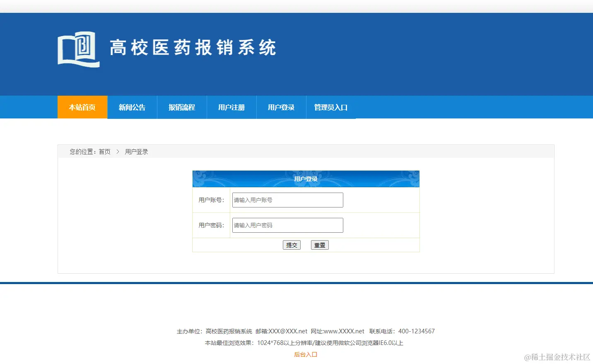This screenshot has height=364, width=593.
Task: Switch to the 用户登录 menu item
Action: tap(281, 107)
